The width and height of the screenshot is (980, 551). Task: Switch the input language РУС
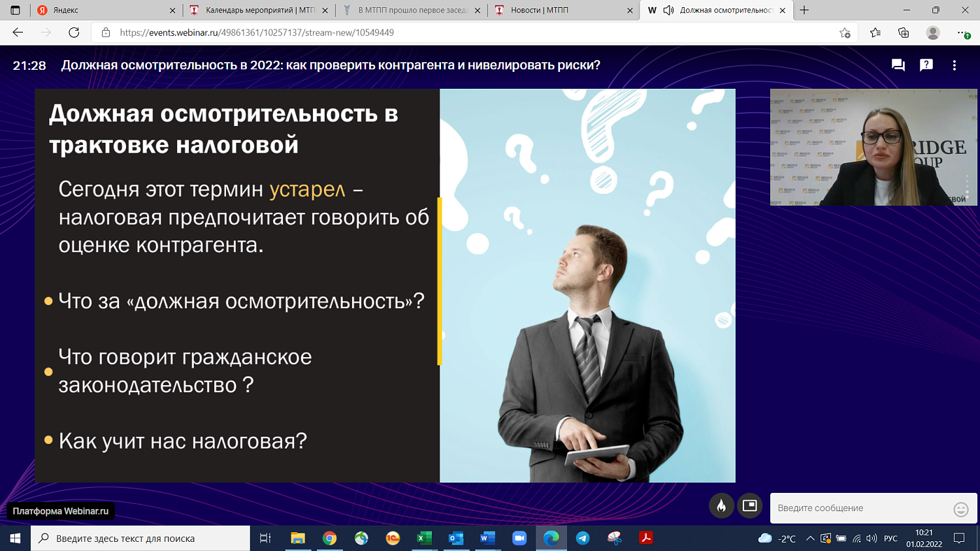890,539
